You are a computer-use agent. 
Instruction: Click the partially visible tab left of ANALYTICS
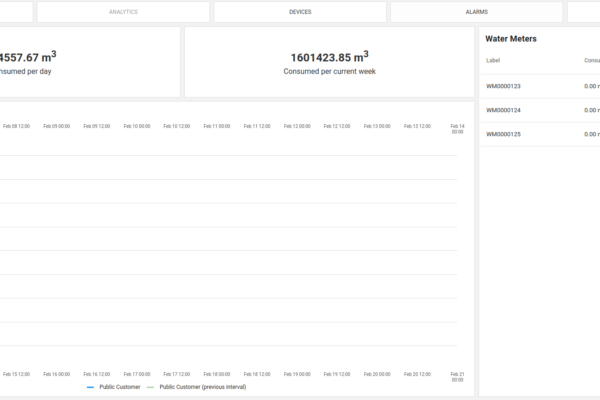pos(17,12)
